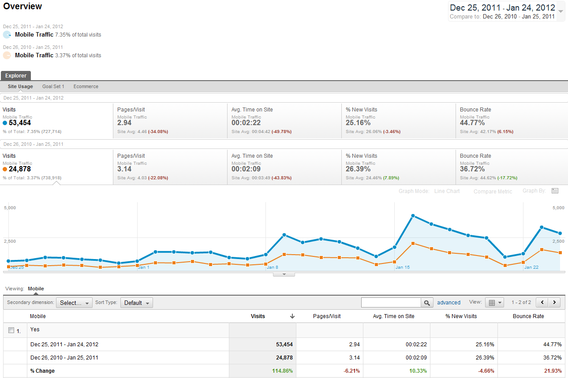568x378 pixels.
Task: Click the blue Mobile Traffic pie icon
Action: [x=7, y=35]
